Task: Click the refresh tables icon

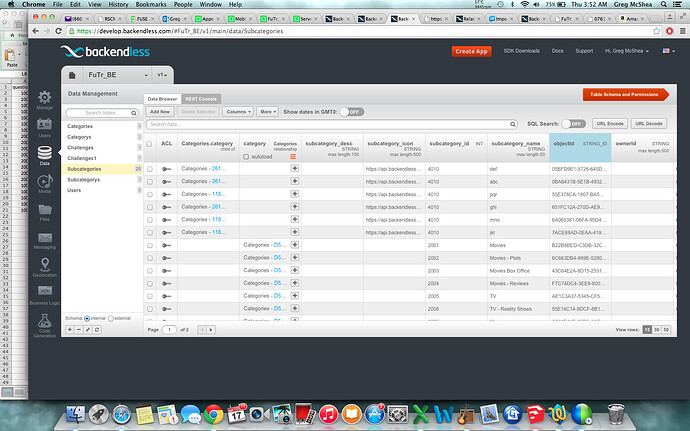Action: (x=97, y=329)
